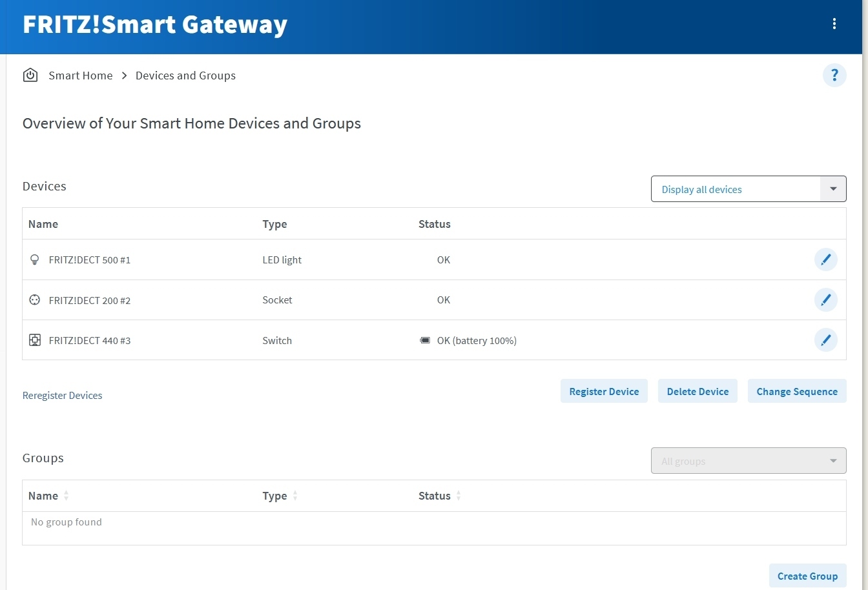Click the battery icon in Status column
The height and width of the screenshot is (590, 868).
[425, 340]
